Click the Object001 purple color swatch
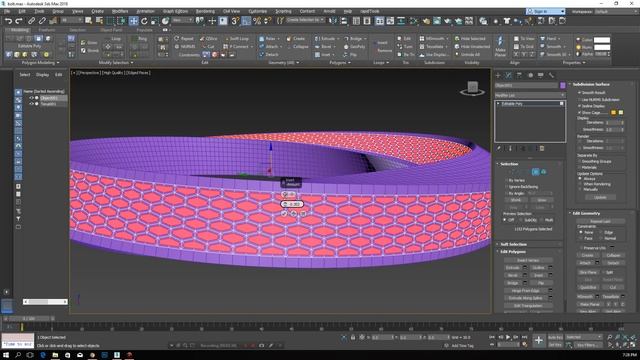 click(563, 85)
